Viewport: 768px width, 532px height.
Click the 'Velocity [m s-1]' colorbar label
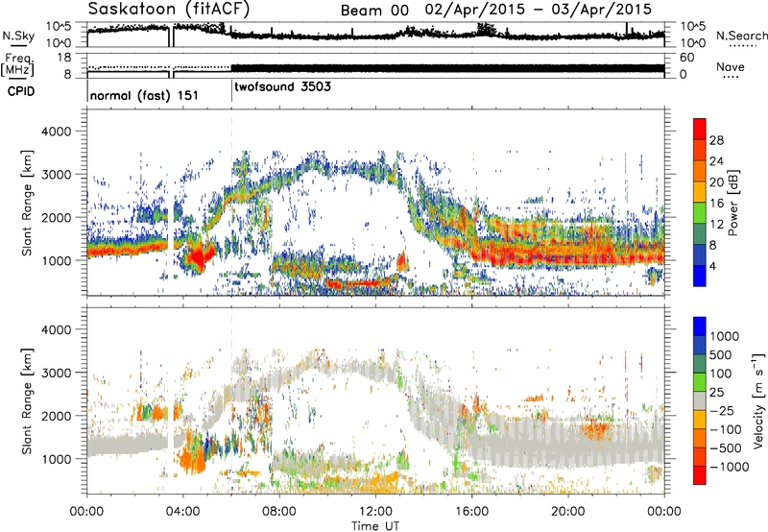coord(758,400)
